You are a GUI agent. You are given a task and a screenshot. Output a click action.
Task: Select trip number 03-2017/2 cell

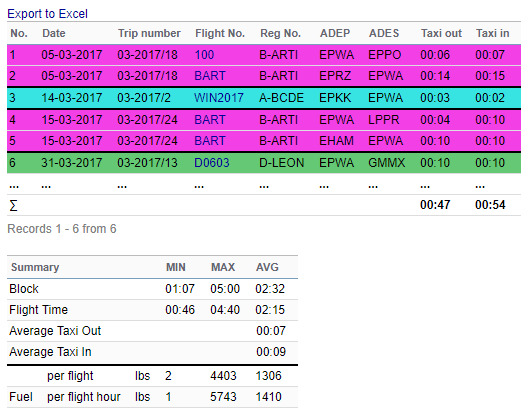[144, 98]
